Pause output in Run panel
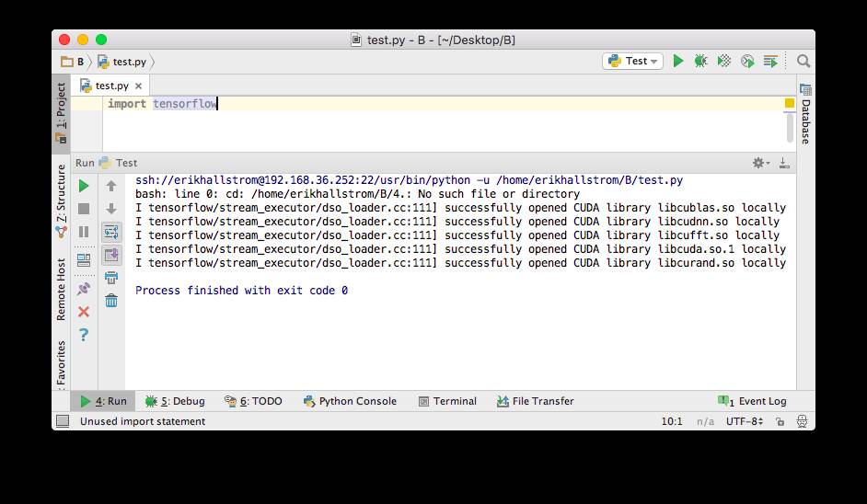Image resolution: width=867 pixels, height=504 pixels. point(84,232)
